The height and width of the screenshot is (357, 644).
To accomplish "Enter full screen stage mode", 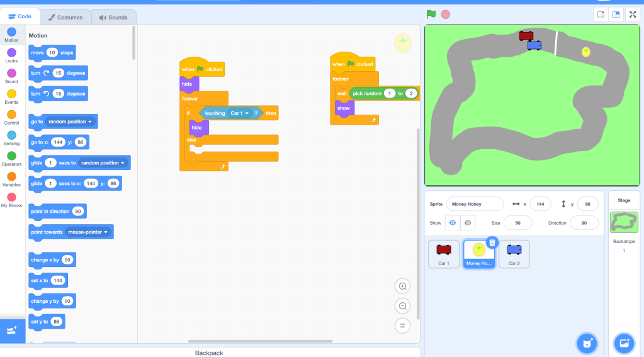I will 632,14.
